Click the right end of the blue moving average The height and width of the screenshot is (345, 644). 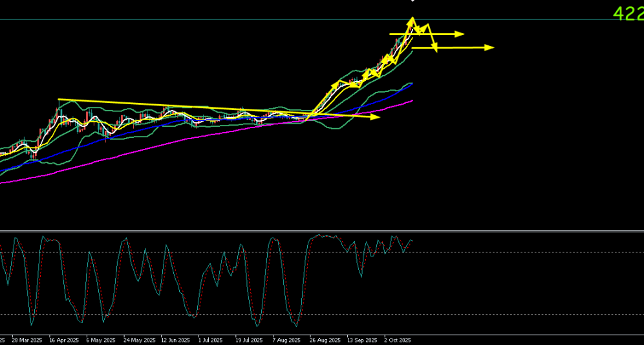pos(412,83)
